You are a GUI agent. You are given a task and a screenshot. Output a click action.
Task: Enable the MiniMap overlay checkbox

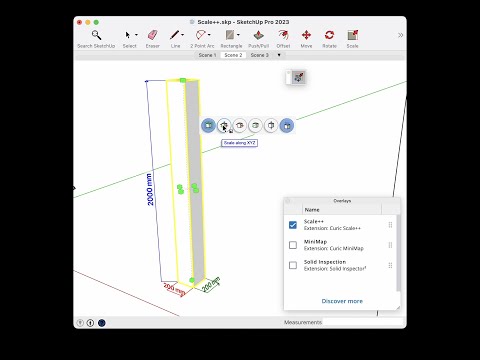293,245
